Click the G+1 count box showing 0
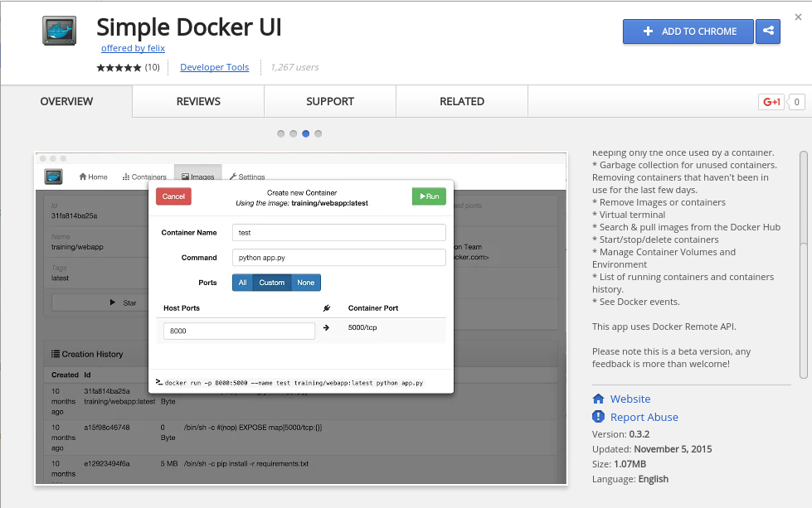 coord(796,102)
